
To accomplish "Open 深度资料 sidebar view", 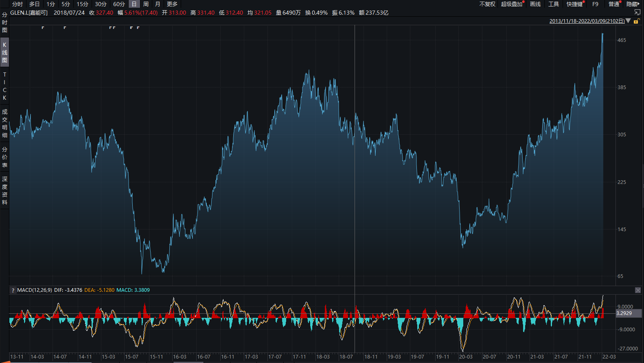I will [4, 190].
